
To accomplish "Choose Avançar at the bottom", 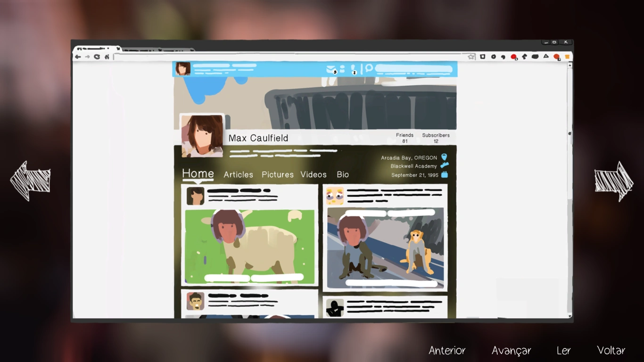I will [512, 351].
